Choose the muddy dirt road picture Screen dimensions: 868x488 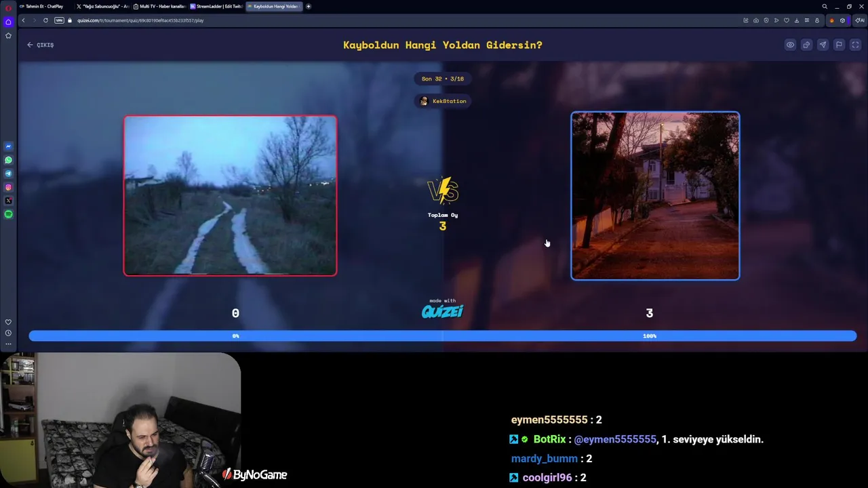click(x=230, y=196)
